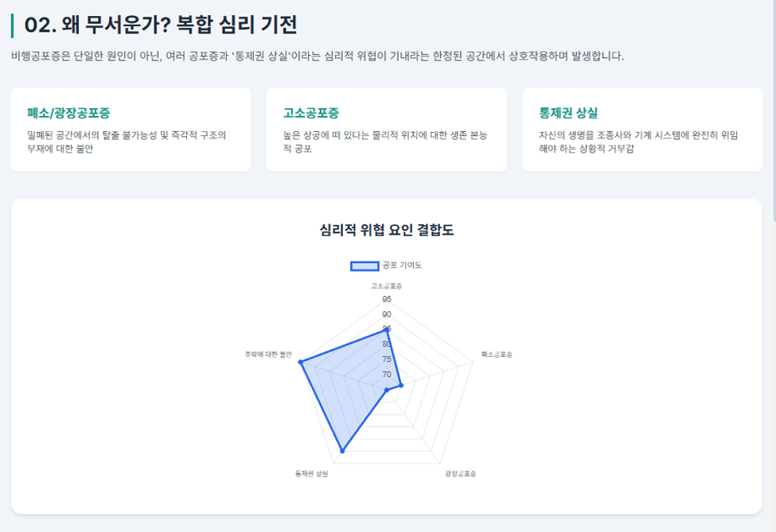
Task: Select the 고소공포증 data point on radar
Action: coord(387,330)
